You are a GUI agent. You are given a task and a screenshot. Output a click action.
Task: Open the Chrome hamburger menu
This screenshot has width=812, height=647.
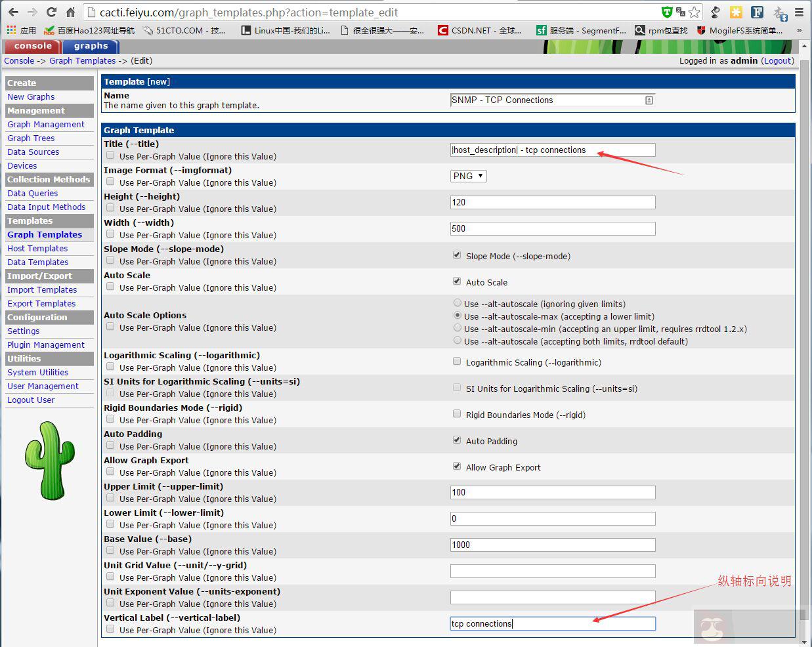coord(799,12)
